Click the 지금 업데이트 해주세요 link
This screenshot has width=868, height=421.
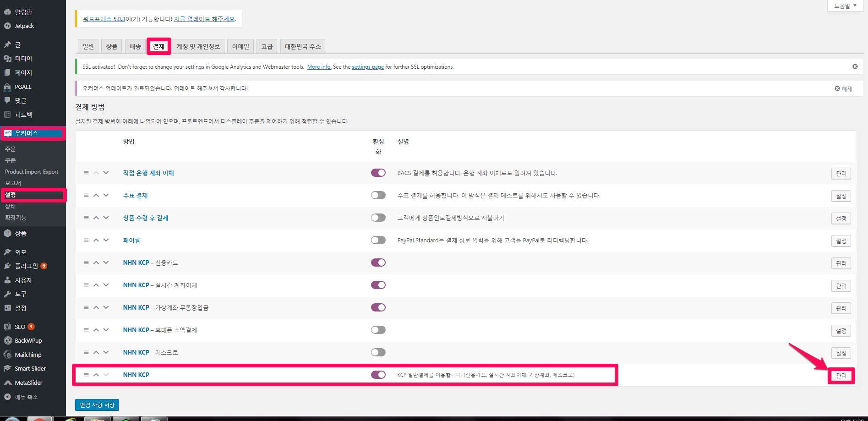(204, 19)
